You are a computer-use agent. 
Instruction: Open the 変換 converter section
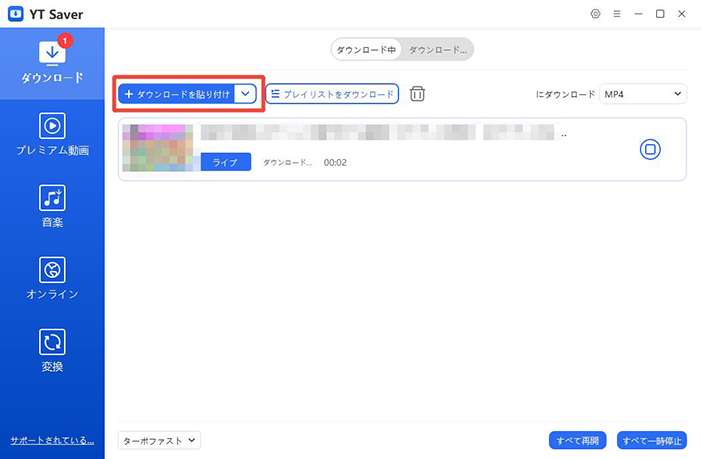[x=52, y=351]
